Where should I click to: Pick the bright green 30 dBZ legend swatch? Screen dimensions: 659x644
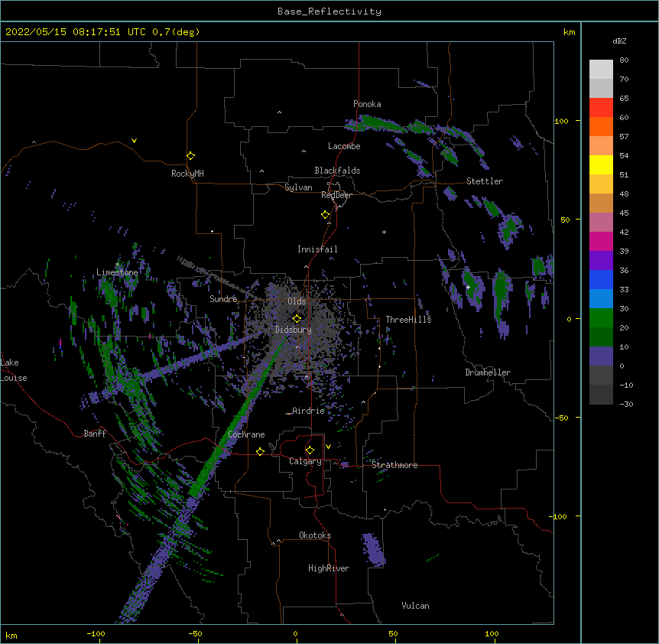(x=601, y=318)
